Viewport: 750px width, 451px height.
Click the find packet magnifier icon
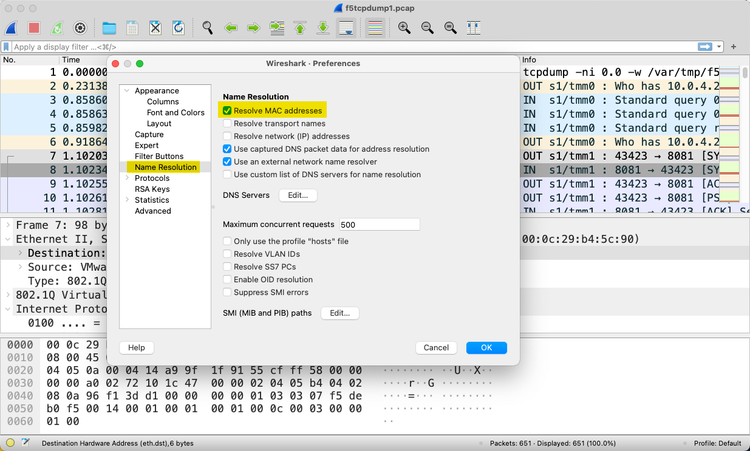[x=207, y=27]
